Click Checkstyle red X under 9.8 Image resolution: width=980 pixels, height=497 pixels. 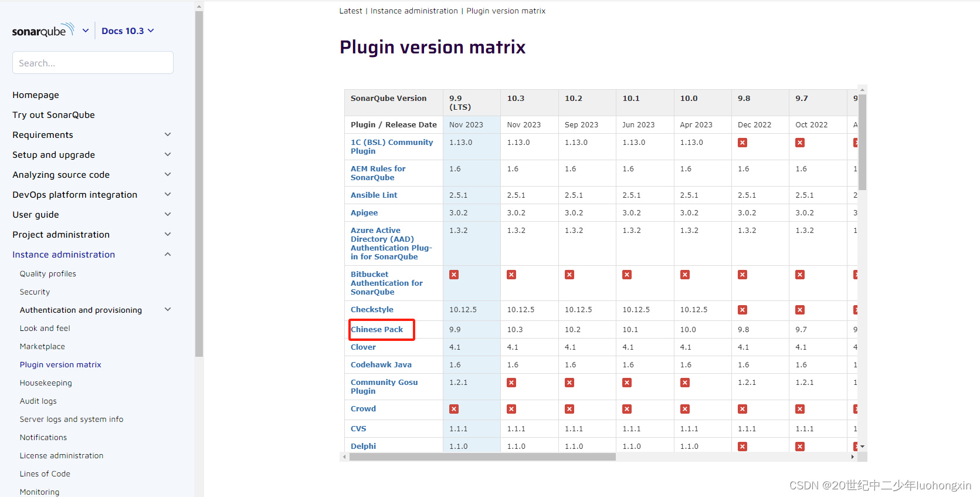tap(742, 310)
